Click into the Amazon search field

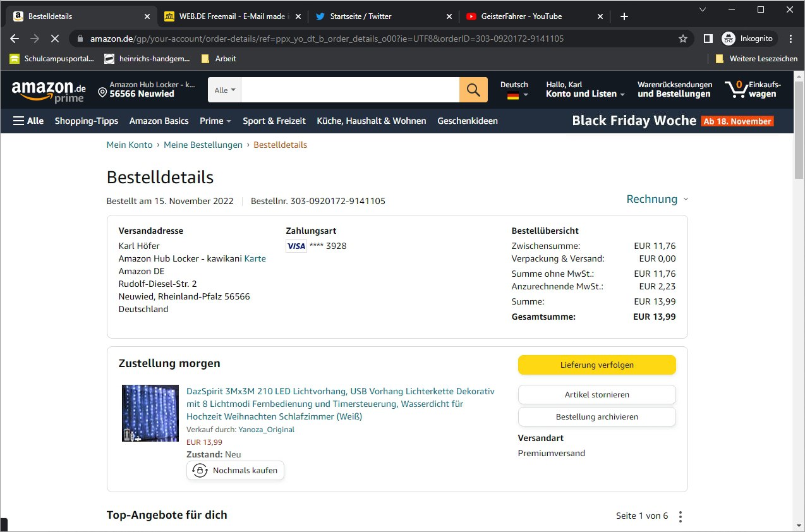(349, 90)
